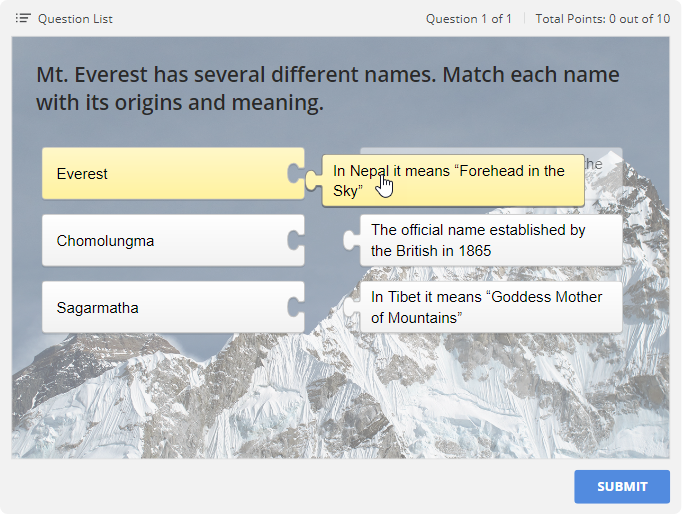682x514 pixels.
Task: Open the Question List label
Action: (x=75, y=19)
